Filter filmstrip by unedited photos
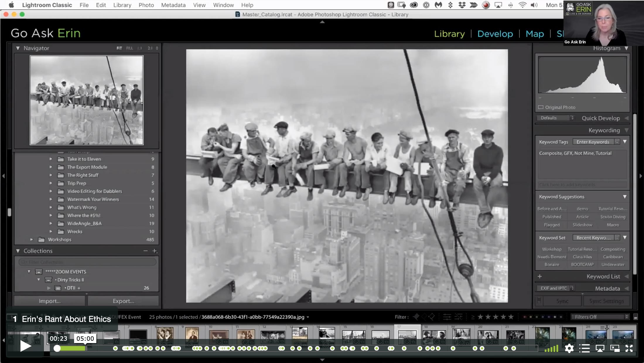Screen dimensions: 644x363 (x=458, y=317)
